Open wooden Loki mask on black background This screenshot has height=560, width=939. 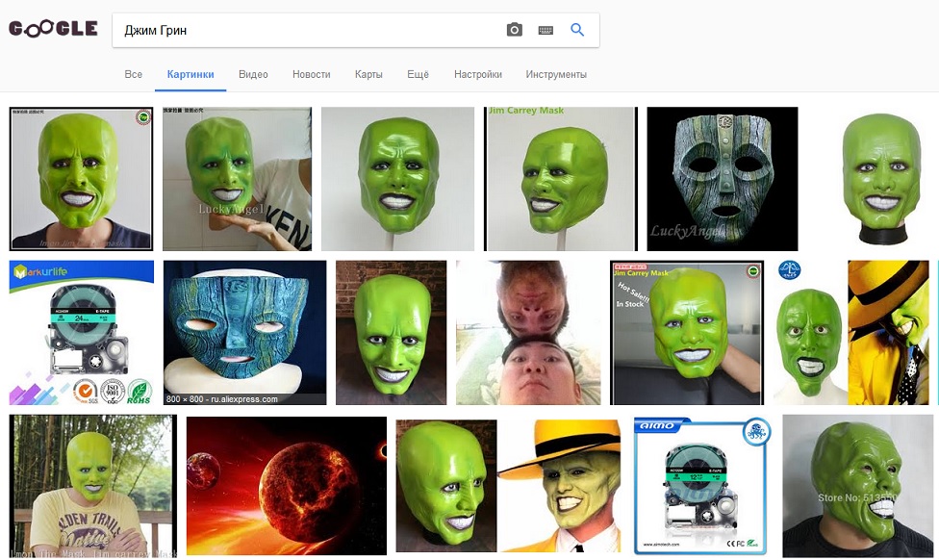coord(723,178)
